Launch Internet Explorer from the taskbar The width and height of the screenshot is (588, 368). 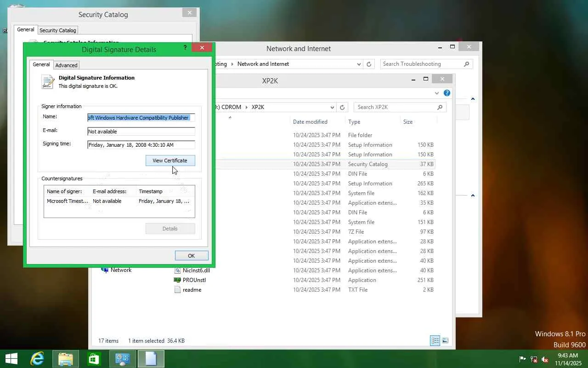37,359
